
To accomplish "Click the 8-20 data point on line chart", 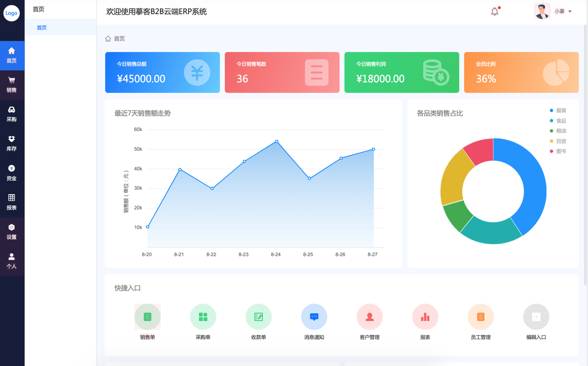I will 147,227.
